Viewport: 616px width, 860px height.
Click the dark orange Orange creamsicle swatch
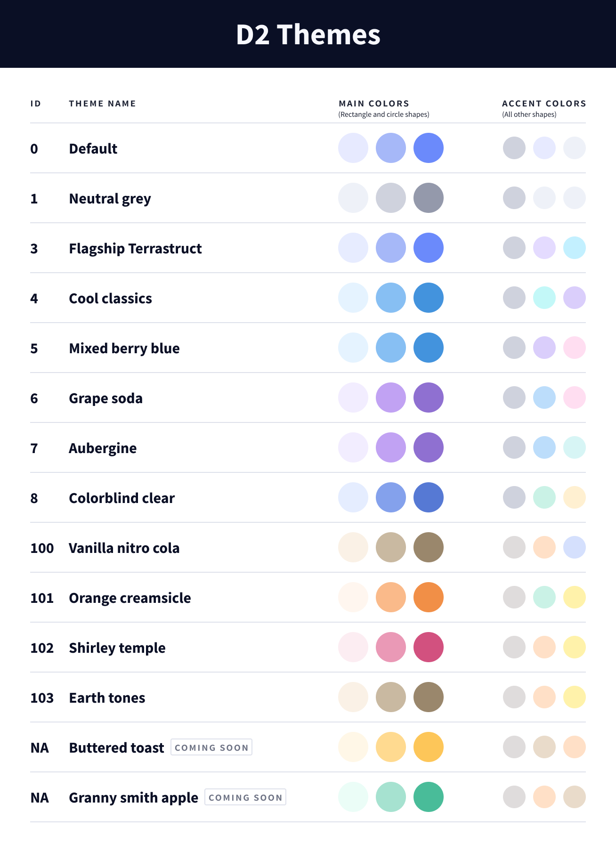(x=428, y=597)
